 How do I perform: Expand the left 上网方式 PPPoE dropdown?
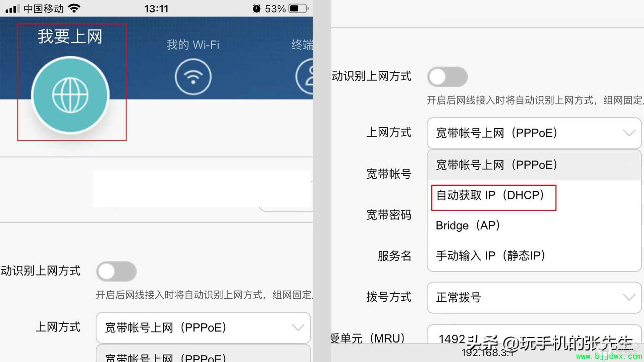(203, 327)
